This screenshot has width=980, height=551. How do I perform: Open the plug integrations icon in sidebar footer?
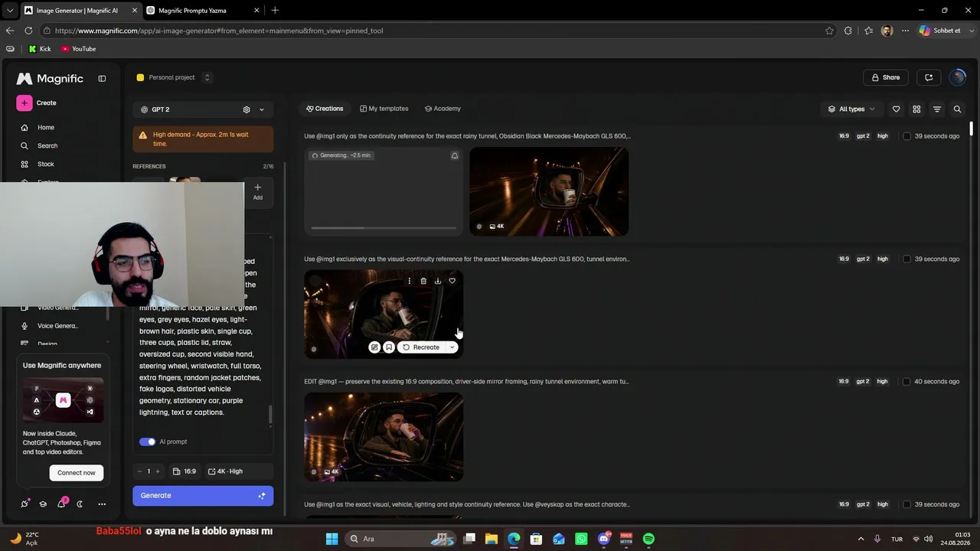coord(24,504)
